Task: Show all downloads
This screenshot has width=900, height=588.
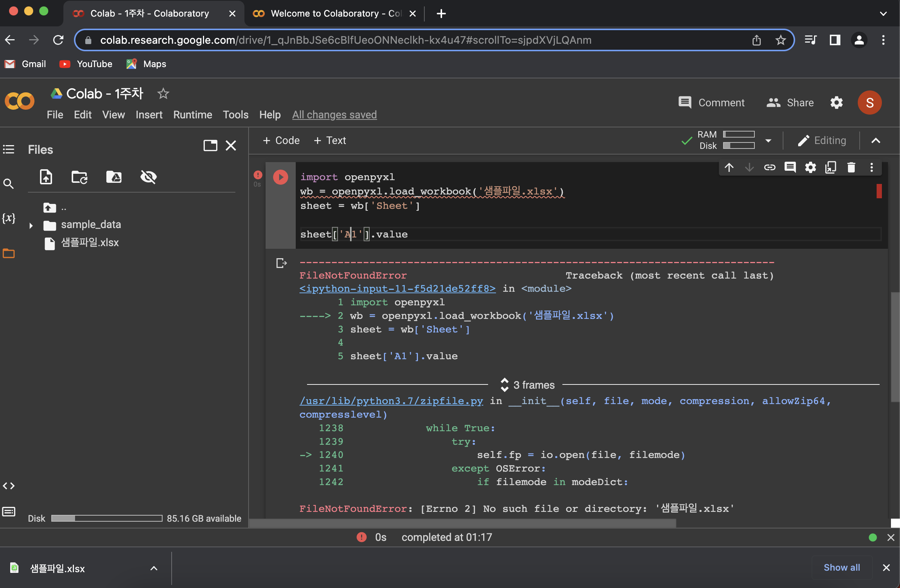Action: coord(842,568)
